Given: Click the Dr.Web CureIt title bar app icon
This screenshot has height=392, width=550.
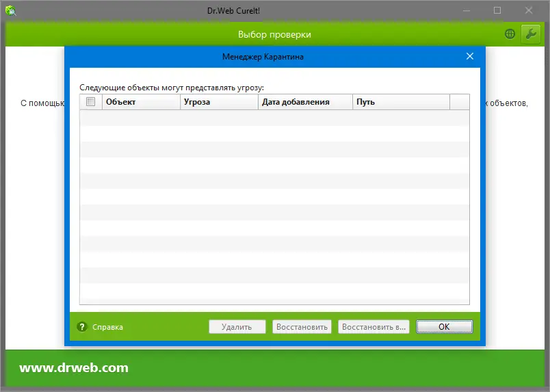Looking at the screenshot, I should [x=11, y=10].
